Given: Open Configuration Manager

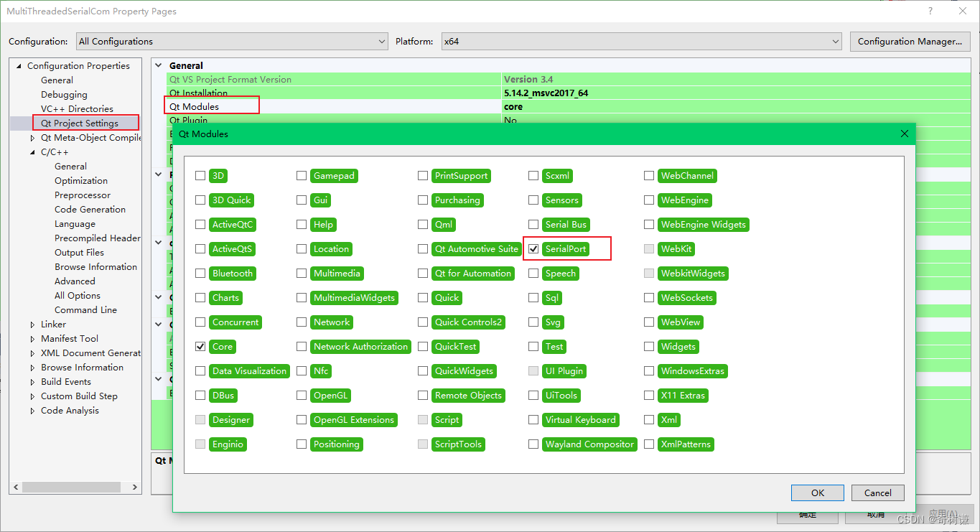Looking at the screenshot, I should (x=910, y=42).
